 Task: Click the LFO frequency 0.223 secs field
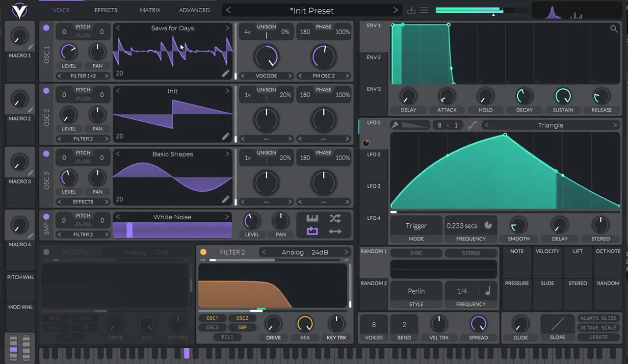462,226
